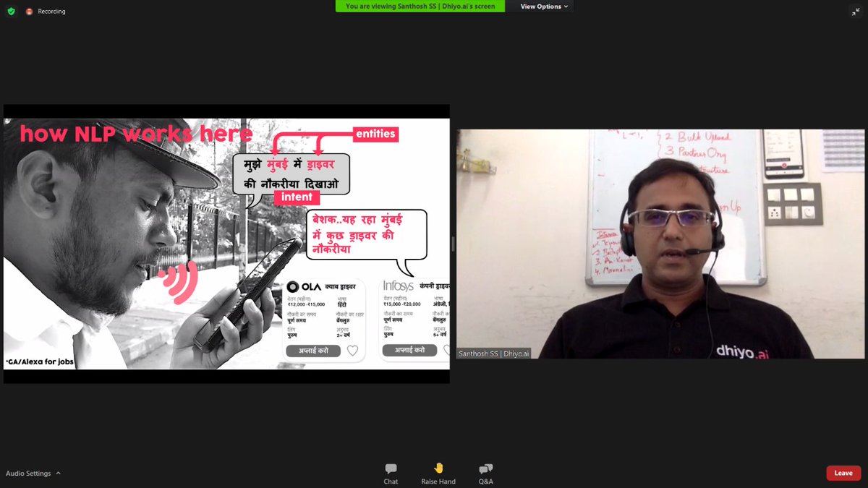Viewport: 868px width, 488px height.
Task: Click the OLA logo on the job card
Action: (x=304, y=287)
